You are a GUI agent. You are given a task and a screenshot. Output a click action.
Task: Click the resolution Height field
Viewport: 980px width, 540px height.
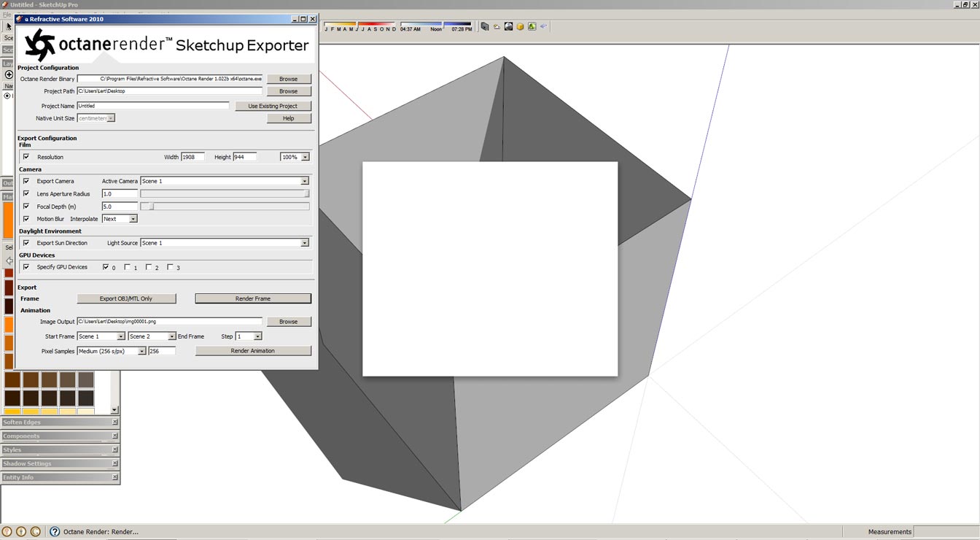tap(245, 157)
